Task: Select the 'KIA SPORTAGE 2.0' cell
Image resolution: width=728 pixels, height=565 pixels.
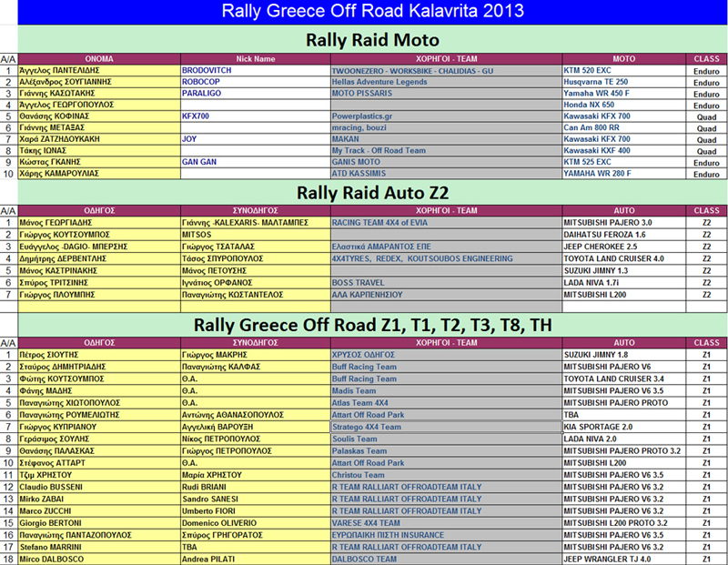Action: pyautogui.click(x=624, y=427)
